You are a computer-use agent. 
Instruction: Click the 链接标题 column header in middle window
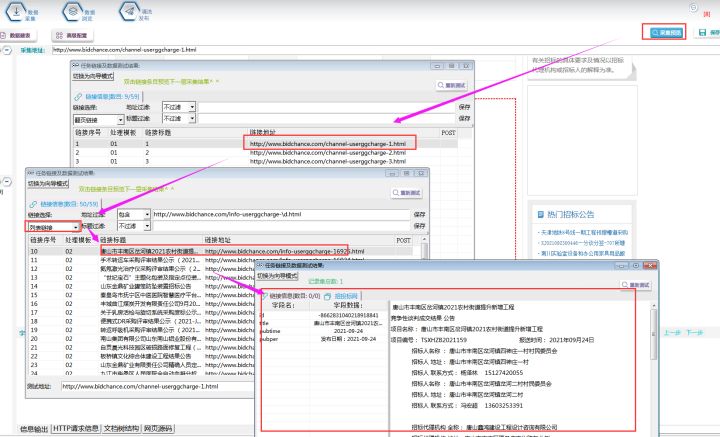click(113, 240)
